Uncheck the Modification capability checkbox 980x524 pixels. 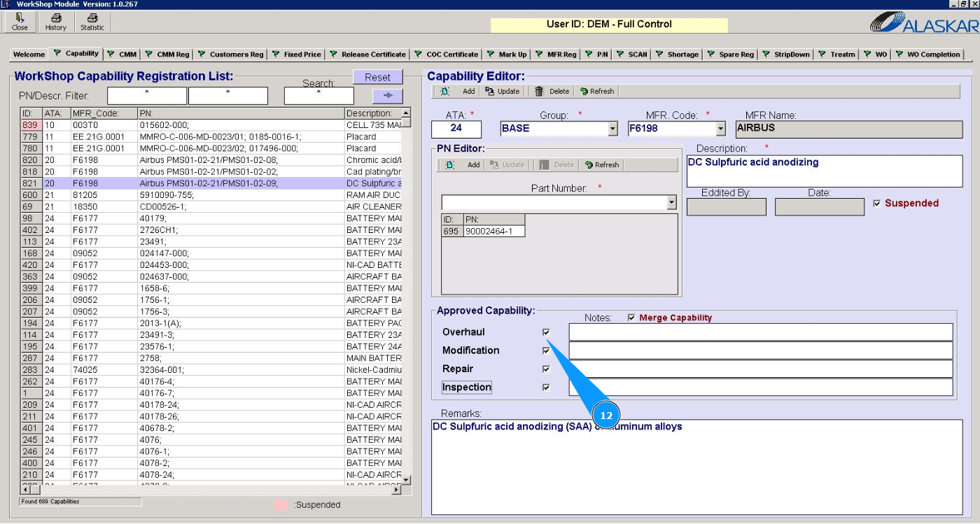pyautogui.click(x=546, y=350)
